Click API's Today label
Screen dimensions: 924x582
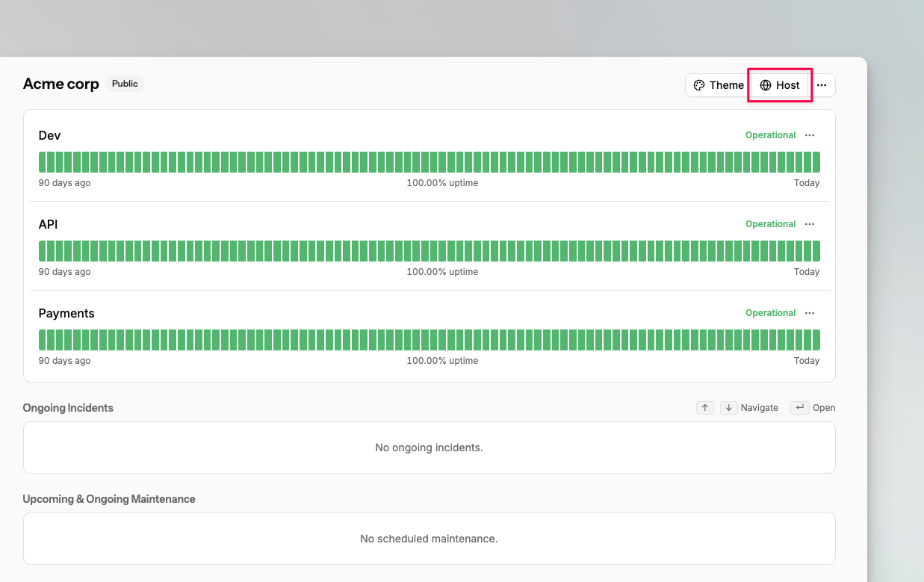pyautogui.click(x=807, y=272)
